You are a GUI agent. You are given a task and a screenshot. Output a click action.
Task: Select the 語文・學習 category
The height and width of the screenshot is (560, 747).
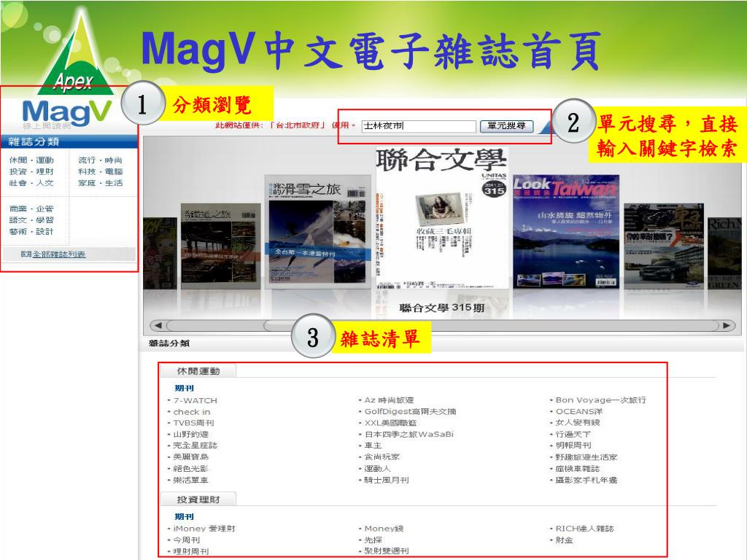pyautogui.click(x=31, y=220)
